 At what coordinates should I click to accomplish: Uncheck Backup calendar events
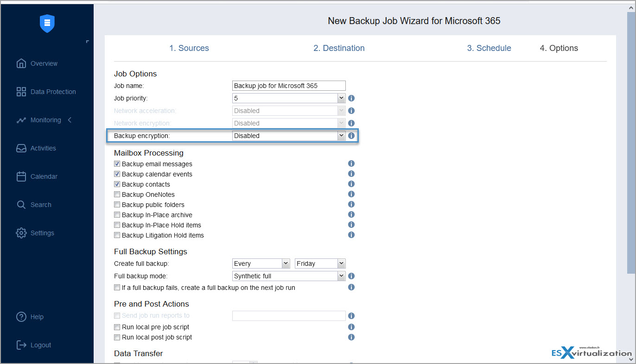pos(117,174)
